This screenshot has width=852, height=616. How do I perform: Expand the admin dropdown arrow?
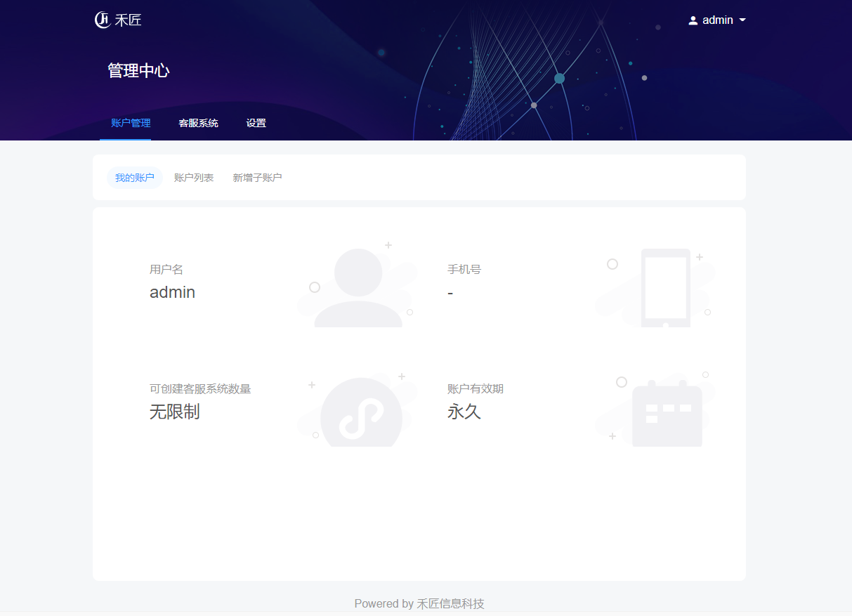[x=742, y=20]
